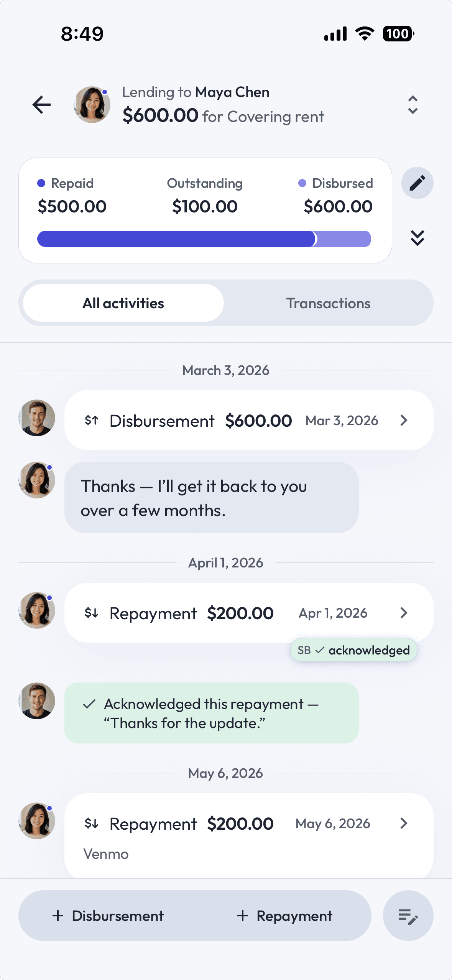Tap the SB acknowledged badge
The image size is (452, 980).
[x=353, y=650]
